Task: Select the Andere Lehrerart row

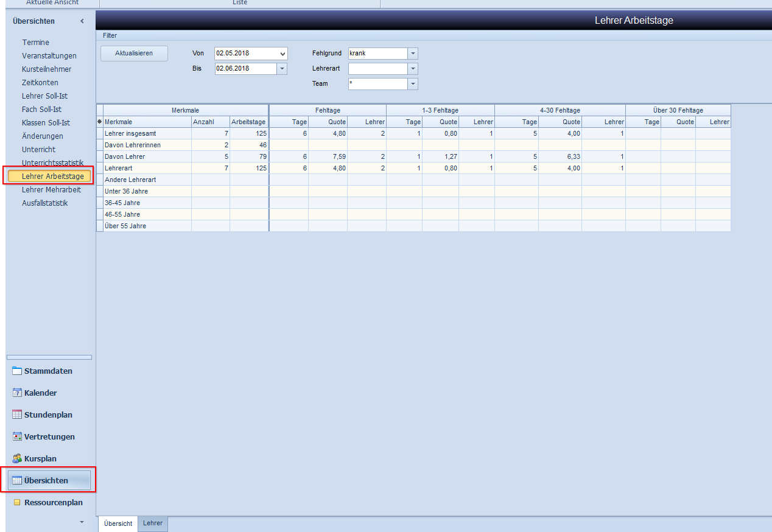Action: [413, 180]
